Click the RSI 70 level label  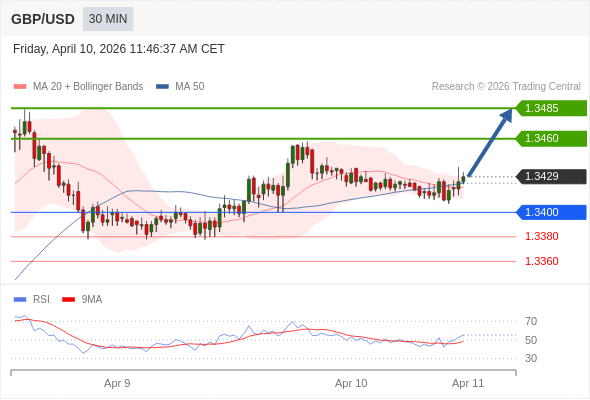[x=531, y=321]
